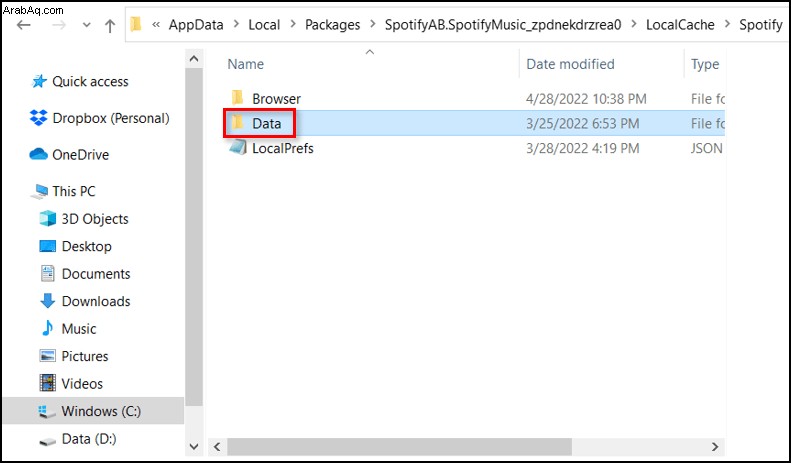Click the Back navigation arrow

click(23, 25)
